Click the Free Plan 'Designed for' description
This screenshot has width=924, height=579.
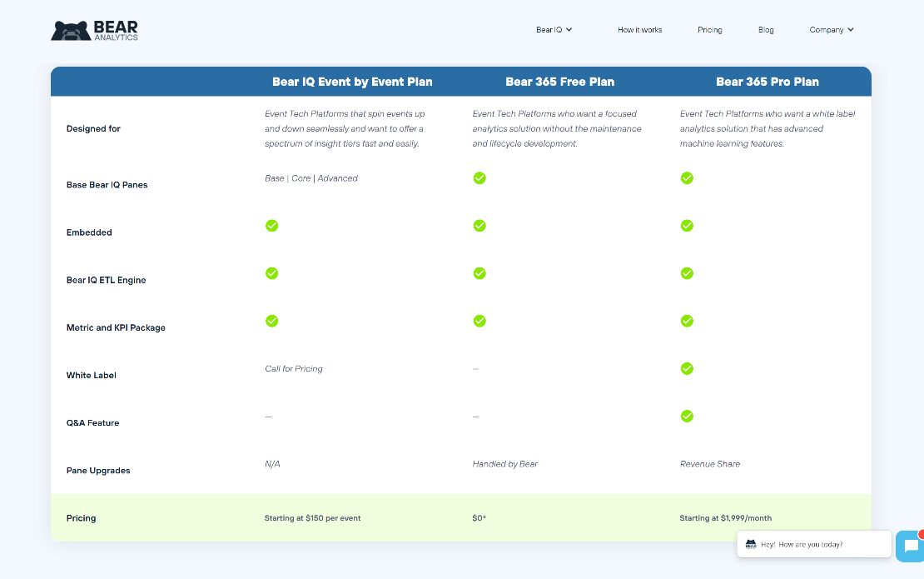pyautogui.click(x=557, y=128)
